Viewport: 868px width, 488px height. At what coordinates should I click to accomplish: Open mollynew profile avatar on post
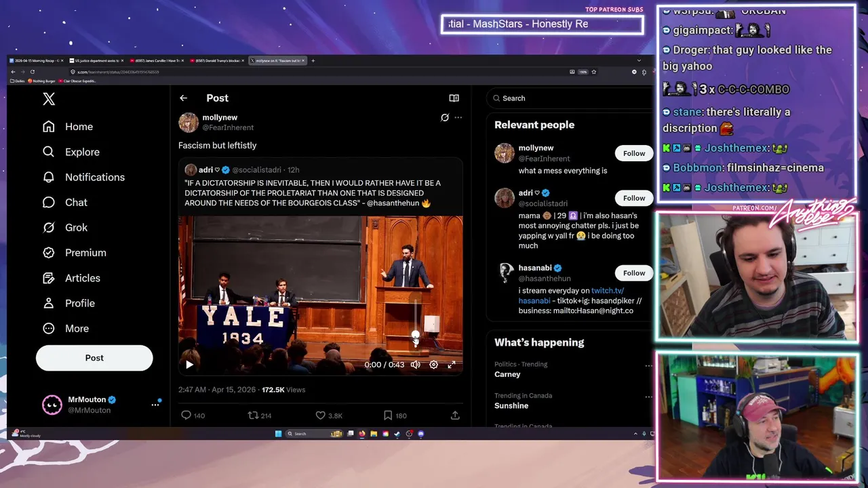coord(189,123)
